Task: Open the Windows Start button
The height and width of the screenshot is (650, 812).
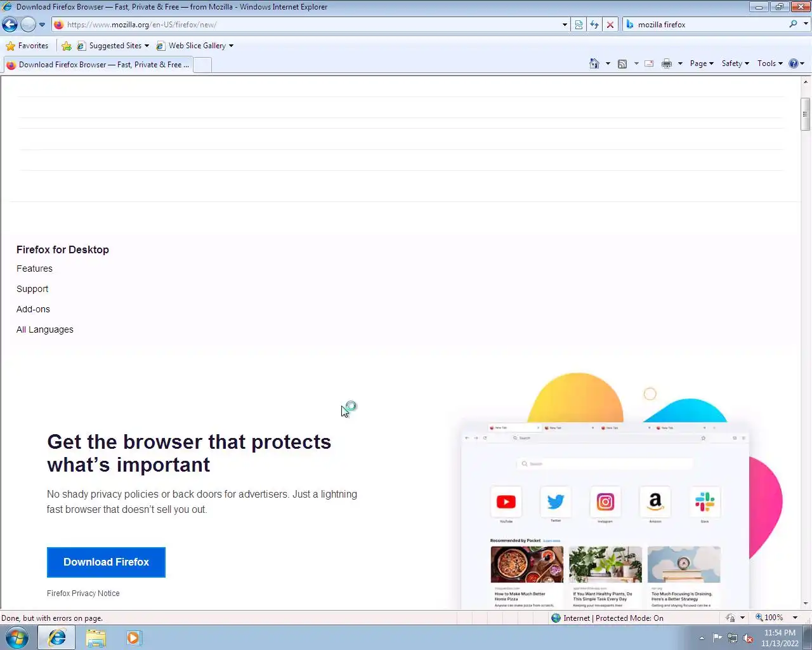Action: (x=17, y=637)
